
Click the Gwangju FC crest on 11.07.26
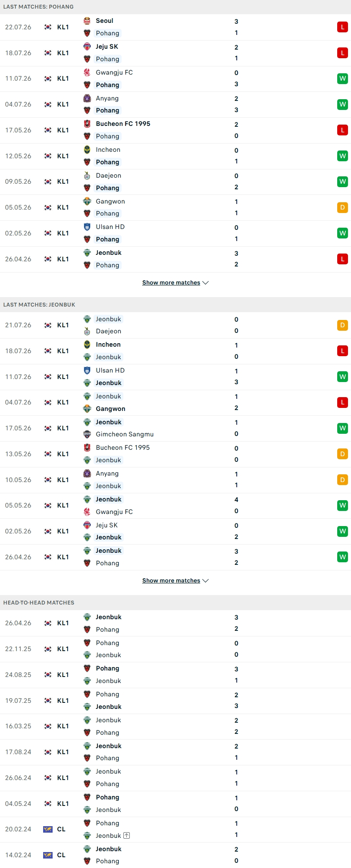pos(87,72)
